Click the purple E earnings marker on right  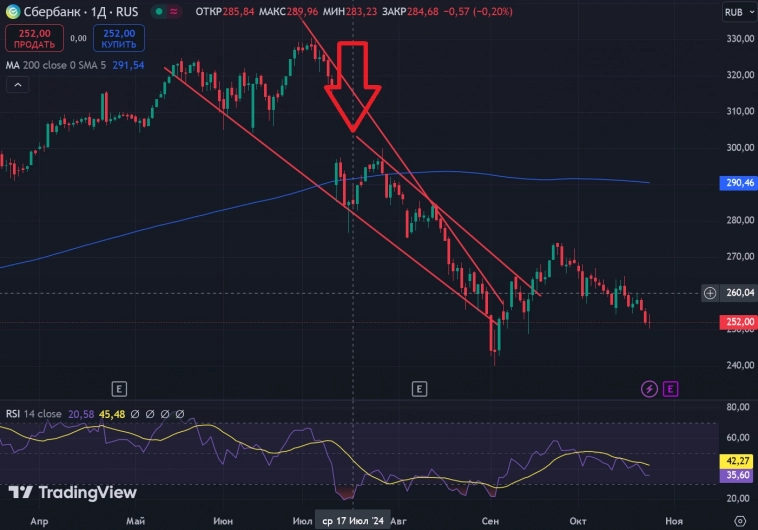(x=670, y=388)
